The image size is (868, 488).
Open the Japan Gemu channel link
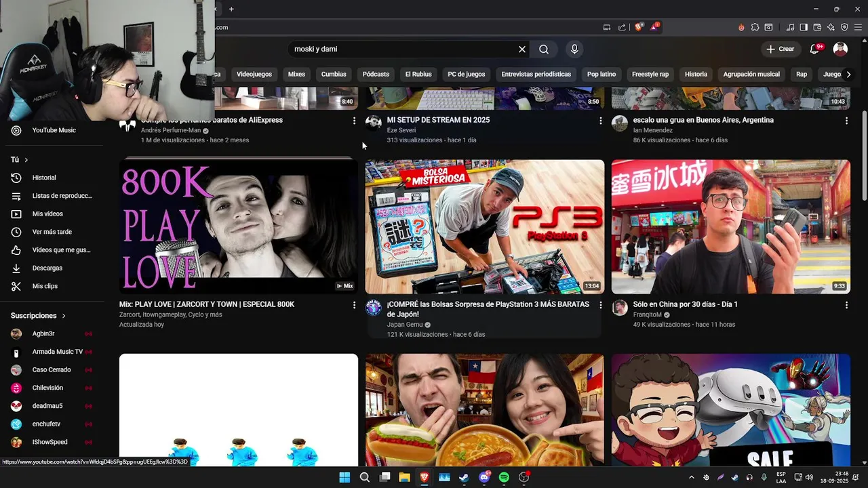[x=405, y=325]
